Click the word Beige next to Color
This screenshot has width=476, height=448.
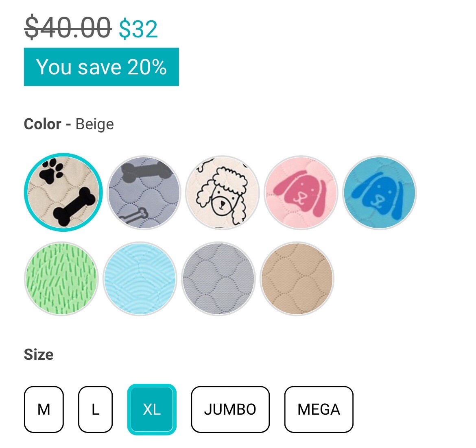click(95, 124)
